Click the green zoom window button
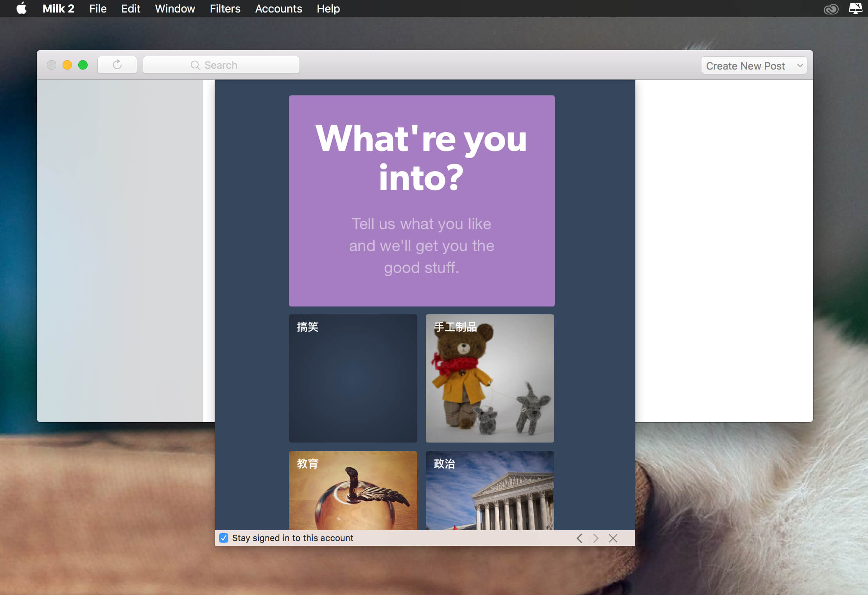The height and width of the screenshot is (595, 868). 83,65
